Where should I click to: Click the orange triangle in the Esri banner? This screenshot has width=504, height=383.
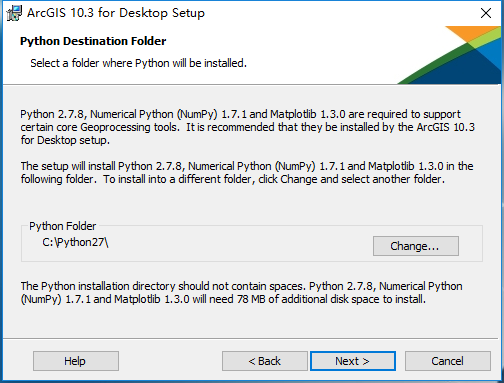(x=472, y=32)
